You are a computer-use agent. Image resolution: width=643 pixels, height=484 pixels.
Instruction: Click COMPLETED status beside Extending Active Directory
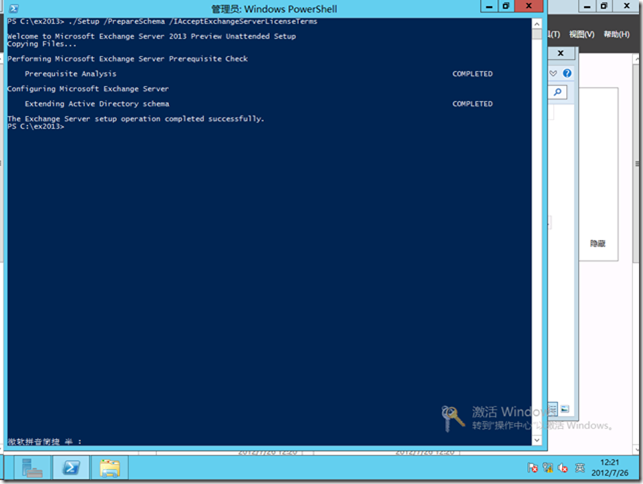point(472,104)
